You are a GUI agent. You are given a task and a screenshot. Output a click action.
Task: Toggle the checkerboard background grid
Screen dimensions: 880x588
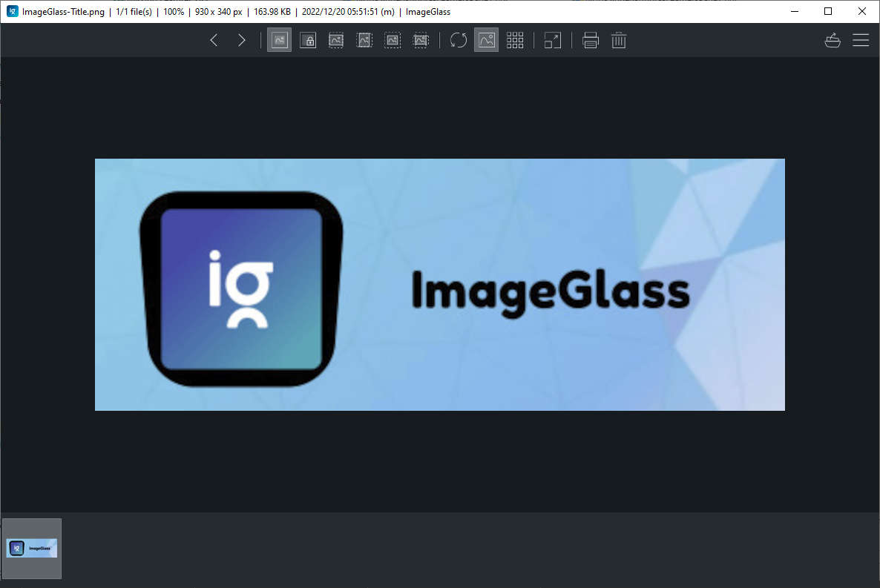[515, 40]
